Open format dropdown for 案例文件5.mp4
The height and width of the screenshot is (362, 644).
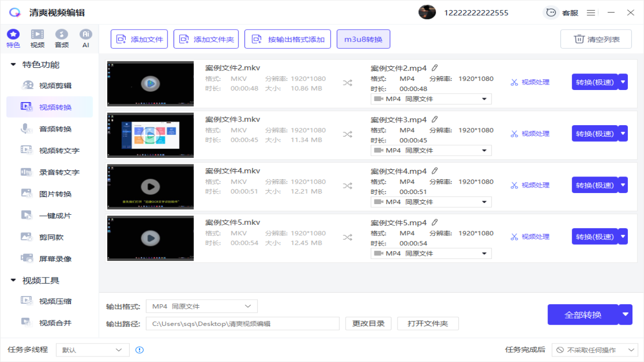(431, 253)
